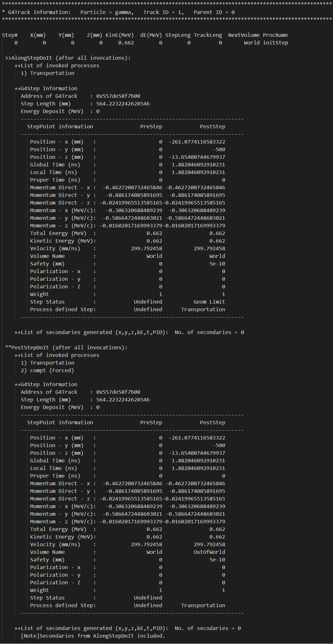Click the 'X(mm)' column header
This screenshot has width=333, height=644.
[38, 35]
